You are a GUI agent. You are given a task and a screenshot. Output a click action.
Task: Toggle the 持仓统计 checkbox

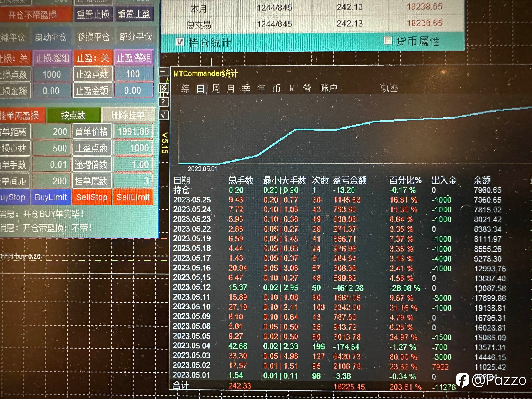coord(180,42)
